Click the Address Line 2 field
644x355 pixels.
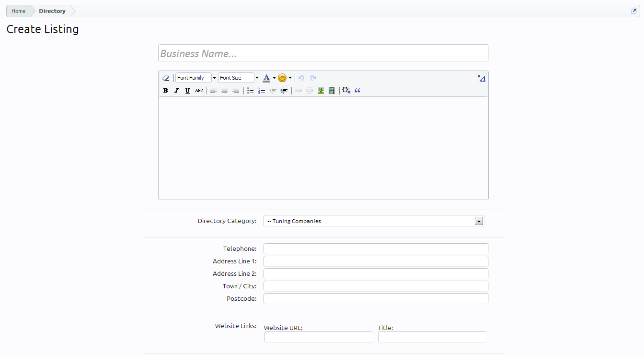(x=376, y=273)
